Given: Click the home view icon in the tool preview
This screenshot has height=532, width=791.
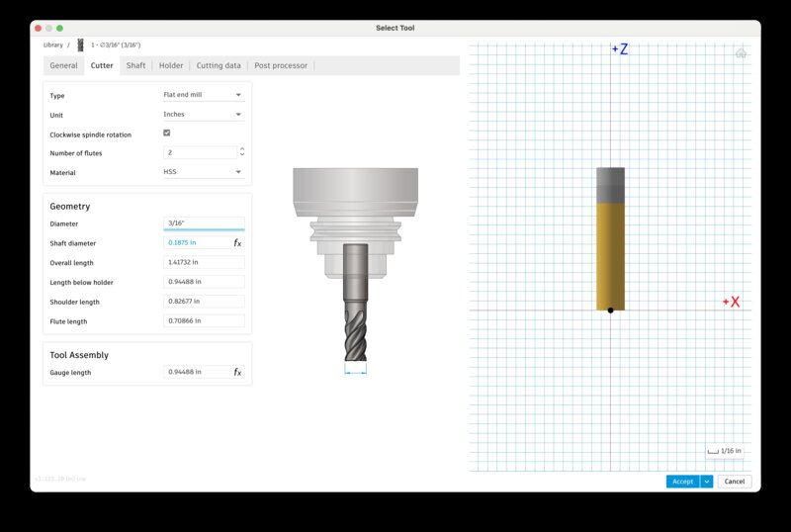Looking at the screenshot, I should click(741, 53).
